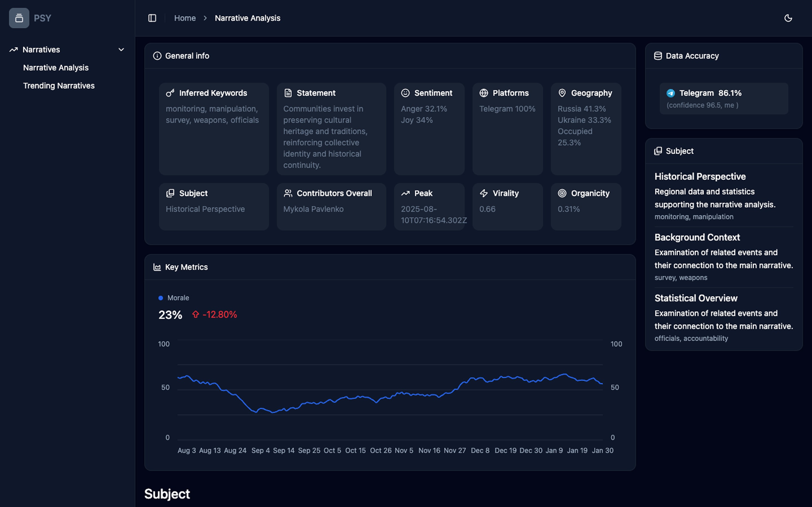Screen dimensions: 812x507
Task: Click the Inferred Keywords key icon
Action: 170,93
